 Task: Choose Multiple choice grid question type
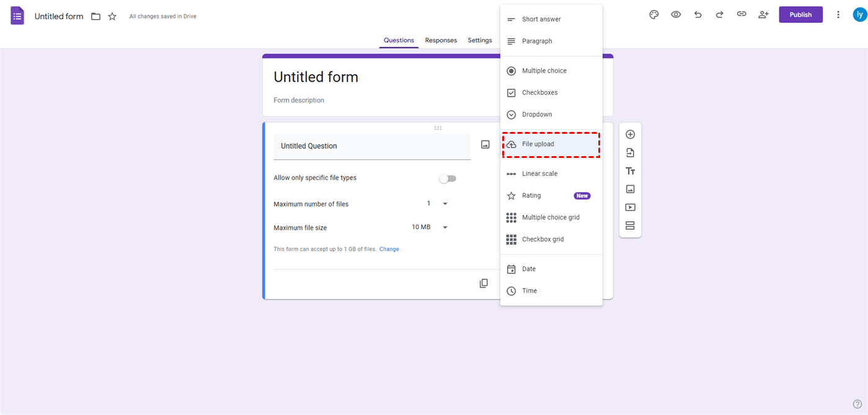point(550,217)
